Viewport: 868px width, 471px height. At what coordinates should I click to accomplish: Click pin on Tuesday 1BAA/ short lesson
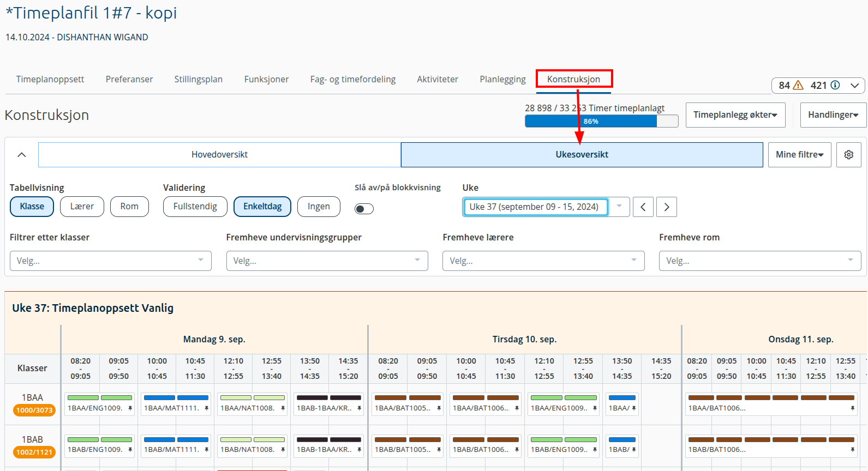tap(633, 408)
